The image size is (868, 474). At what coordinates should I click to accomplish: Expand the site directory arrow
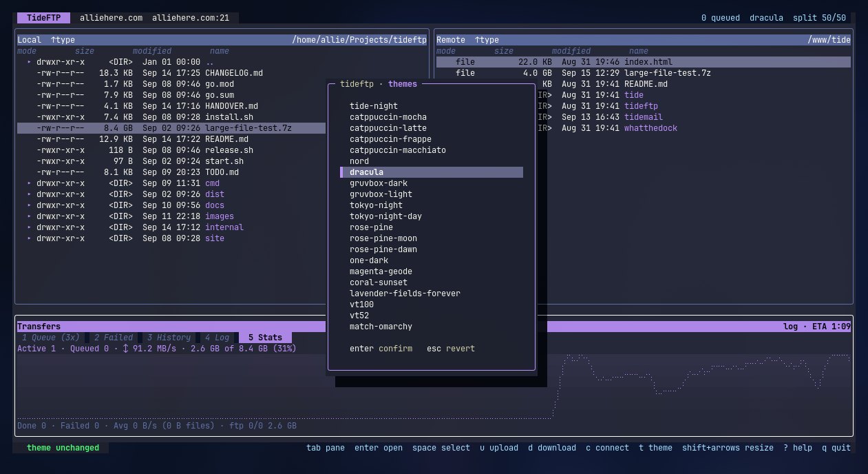click(x=29, y=238)
